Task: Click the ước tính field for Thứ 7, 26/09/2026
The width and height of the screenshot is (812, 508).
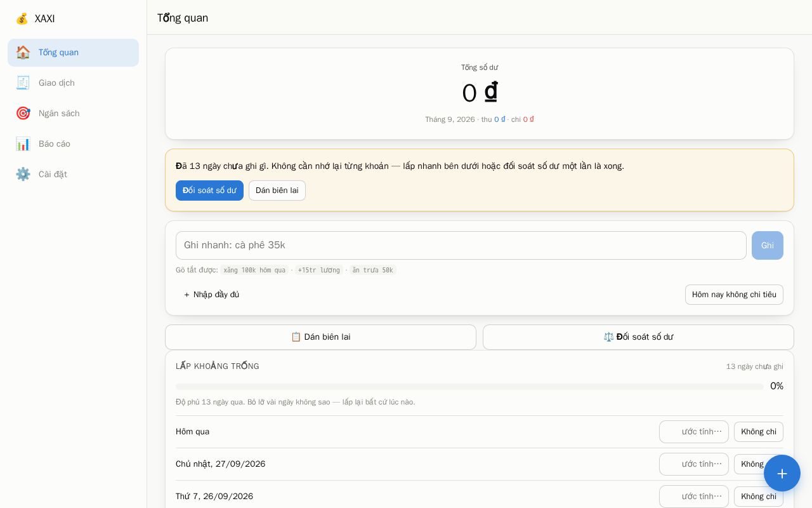Action: pos(694,497)
